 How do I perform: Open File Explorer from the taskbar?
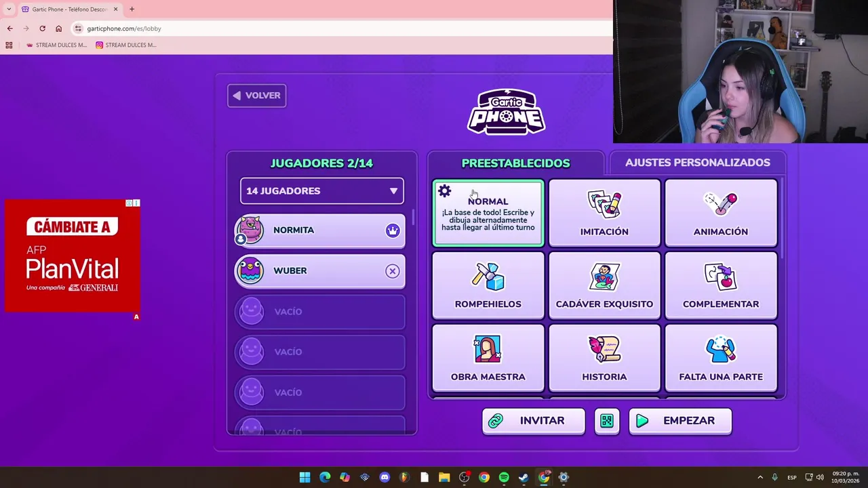(x=444, y=477)
